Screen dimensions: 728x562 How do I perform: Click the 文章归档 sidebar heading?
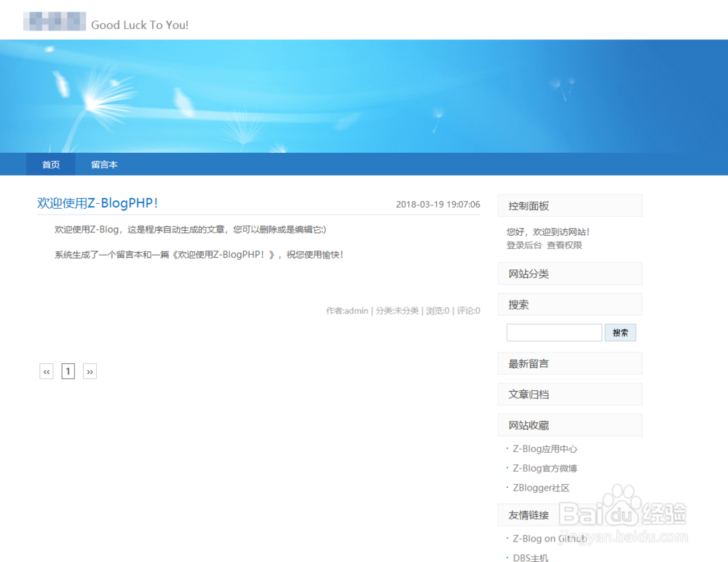click(570, 395)
